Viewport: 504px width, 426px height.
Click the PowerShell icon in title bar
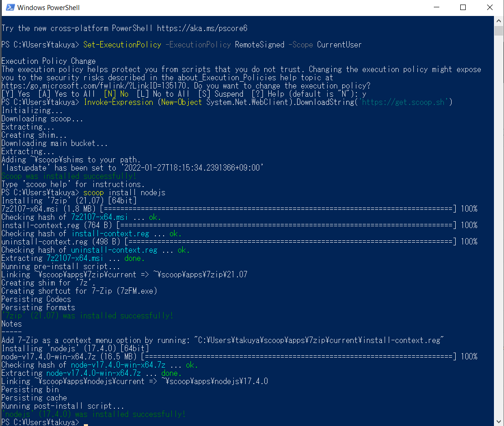pyautogui.click(x=10, y=7)
